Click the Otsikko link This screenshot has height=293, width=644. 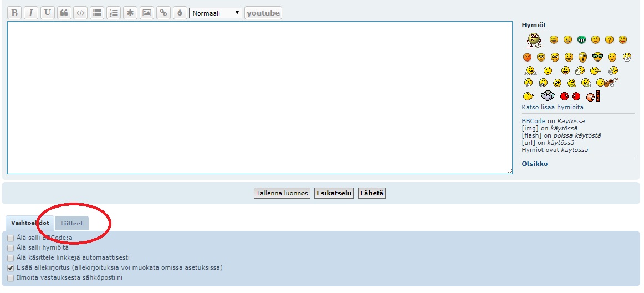click(x=534, y=164)
